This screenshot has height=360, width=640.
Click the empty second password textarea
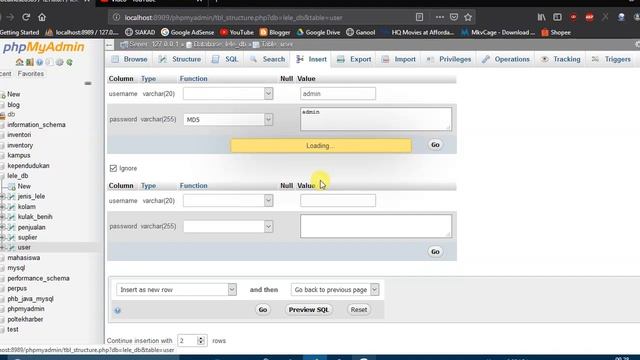coord(376,226)
